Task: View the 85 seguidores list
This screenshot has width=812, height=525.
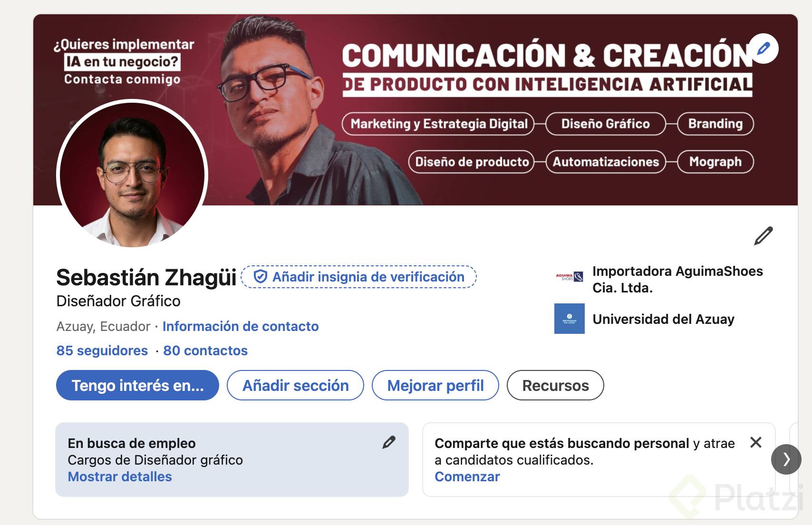Action: coord(102,350)
